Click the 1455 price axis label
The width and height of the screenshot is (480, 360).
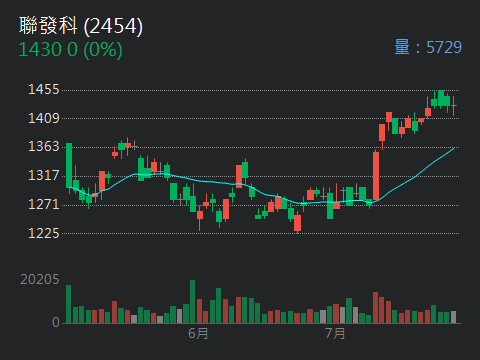pyautogui.click(x=44, y=90)
